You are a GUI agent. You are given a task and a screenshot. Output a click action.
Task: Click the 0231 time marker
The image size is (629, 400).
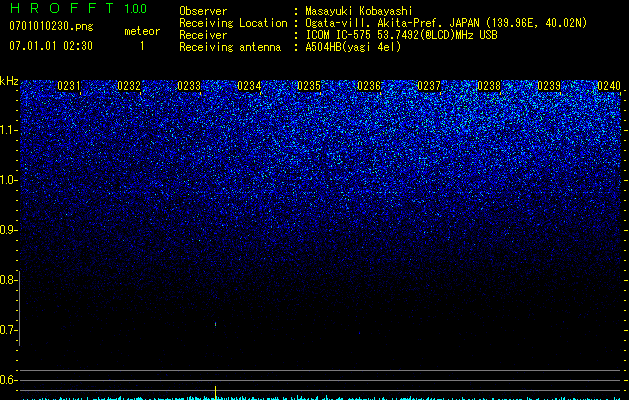[x=69, y=86]
